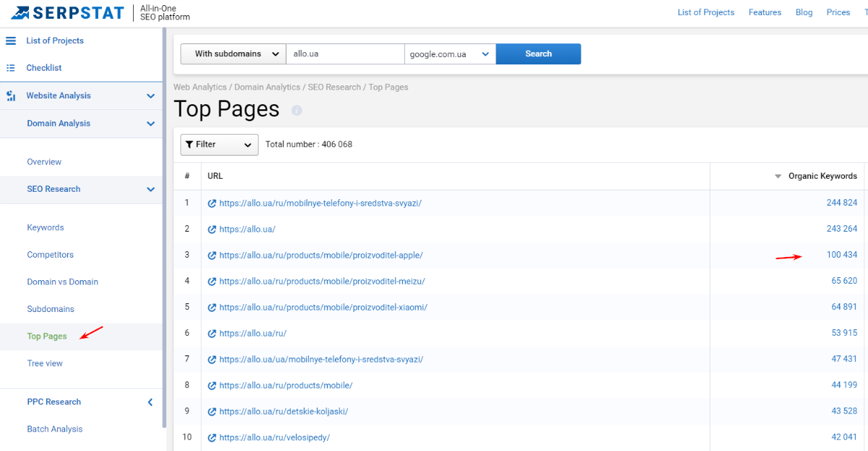Open the Prices link in top navigation
868x451 pixels.
click(838, 12)
